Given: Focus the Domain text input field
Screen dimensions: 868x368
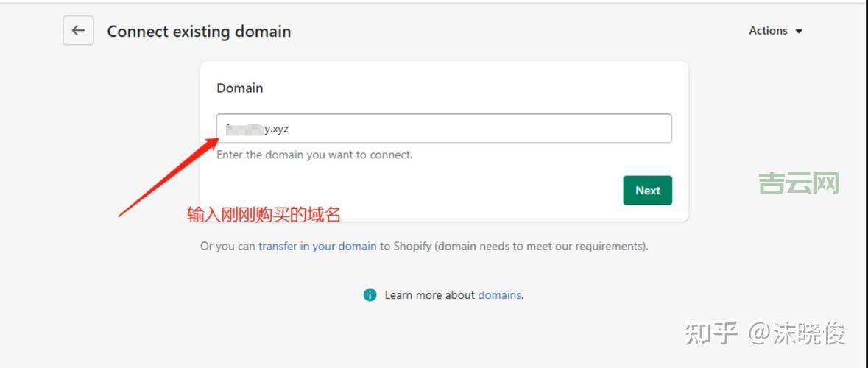Looking at the screenshot, I should pyautogui.click(x=471, y=129).
